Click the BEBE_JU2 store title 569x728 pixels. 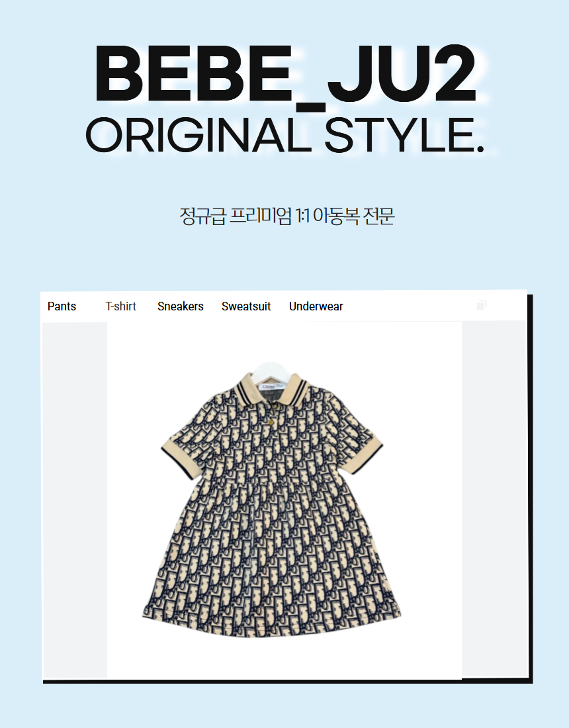pos(285,74)
